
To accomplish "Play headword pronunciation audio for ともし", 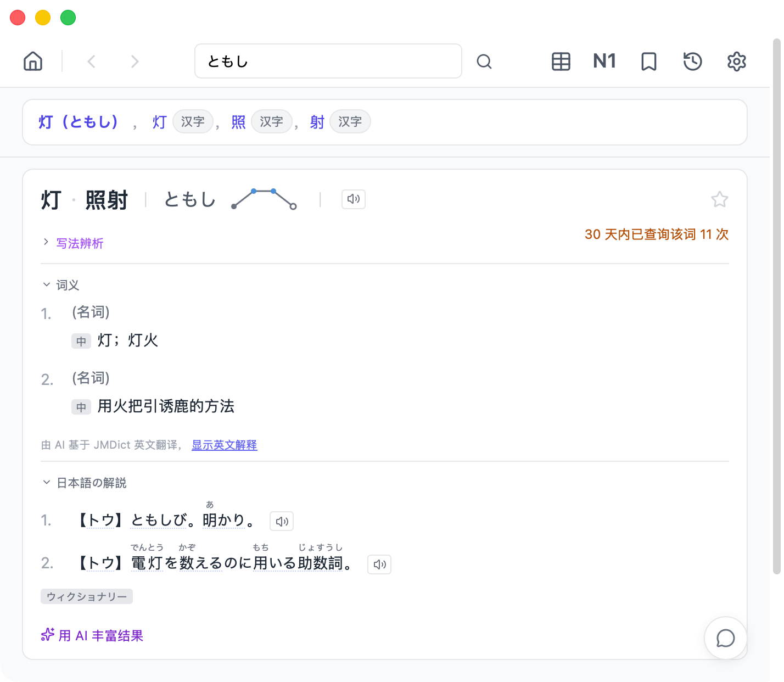I will click(354, 199).
